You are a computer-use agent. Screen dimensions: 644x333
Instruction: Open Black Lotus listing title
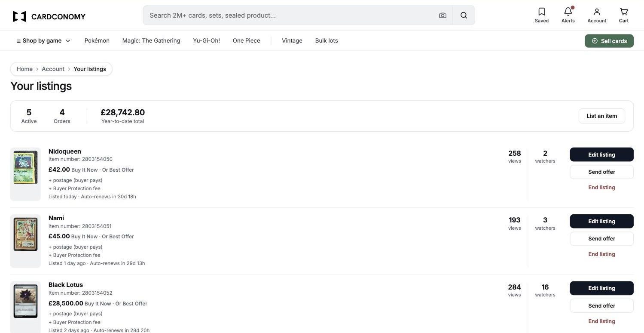tap(66, 285)
